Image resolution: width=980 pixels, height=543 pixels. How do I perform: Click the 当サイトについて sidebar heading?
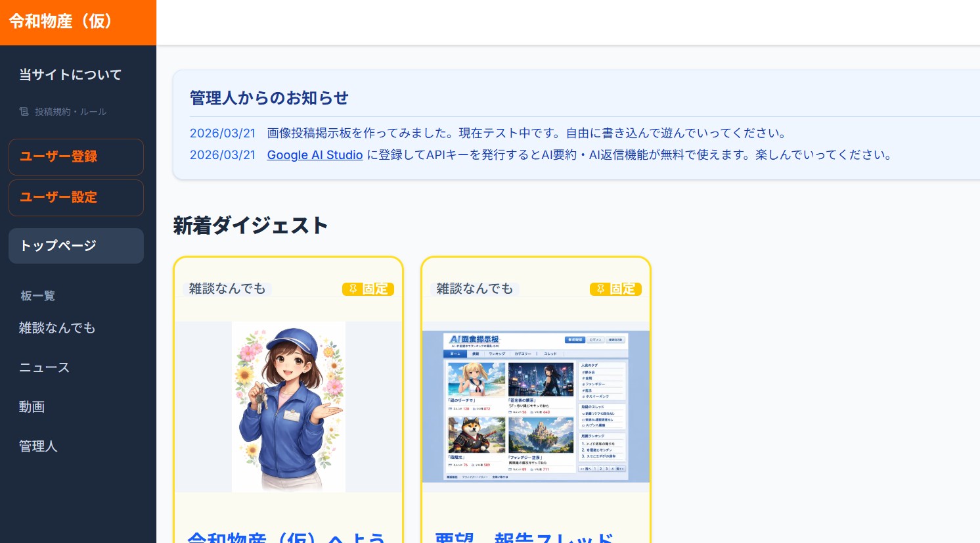tap(70, 75)
